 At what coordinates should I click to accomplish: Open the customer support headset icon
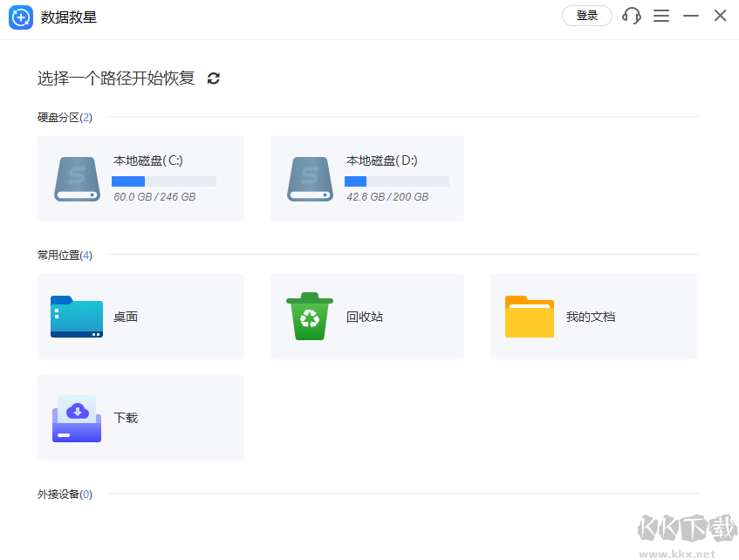[x=631, y=16]
